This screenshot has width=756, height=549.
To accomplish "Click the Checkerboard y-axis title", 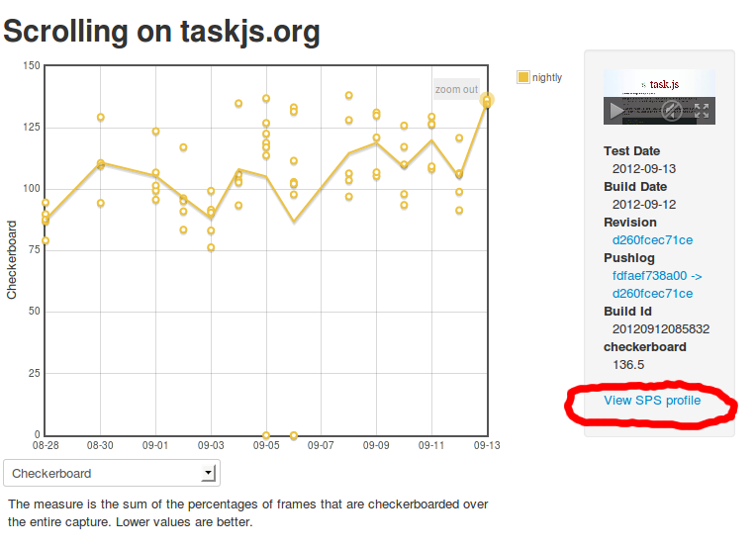I will pyautogui.click(x=13, y=259).
